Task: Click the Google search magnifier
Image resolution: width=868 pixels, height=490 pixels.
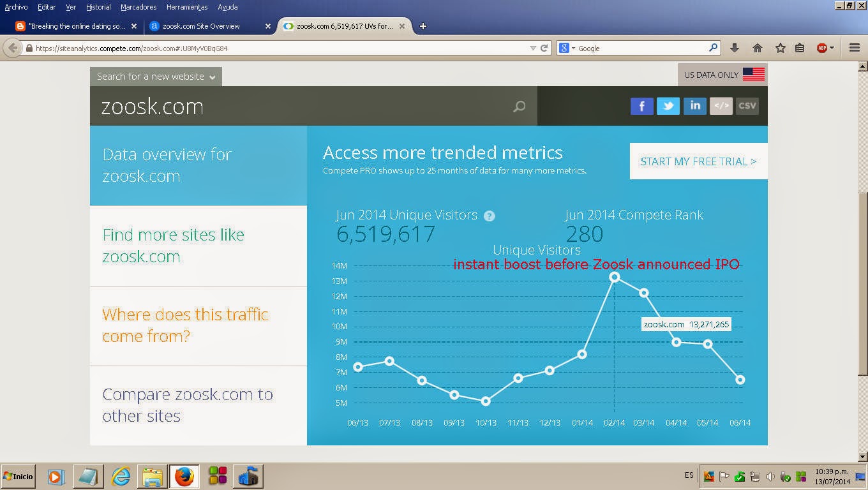Action: pos(714,48)
